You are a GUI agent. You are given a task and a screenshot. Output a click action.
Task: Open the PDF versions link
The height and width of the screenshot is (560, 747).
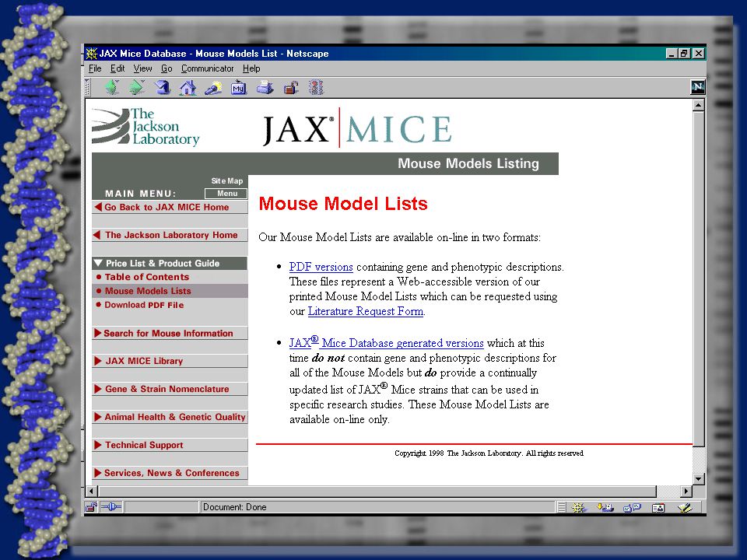pos(321,267)
